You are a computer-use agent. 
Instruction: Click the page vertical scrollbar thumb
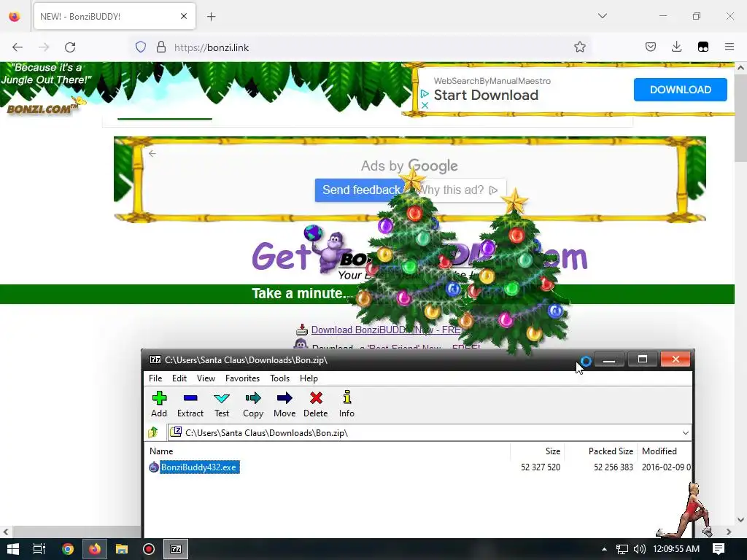(740, 119)
